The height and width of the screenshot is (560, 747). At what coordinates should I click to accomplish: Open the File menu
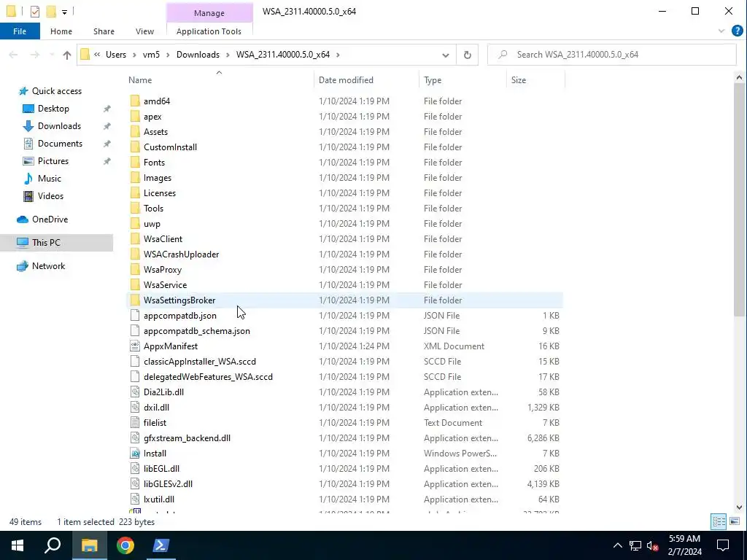tap(20, 31)
